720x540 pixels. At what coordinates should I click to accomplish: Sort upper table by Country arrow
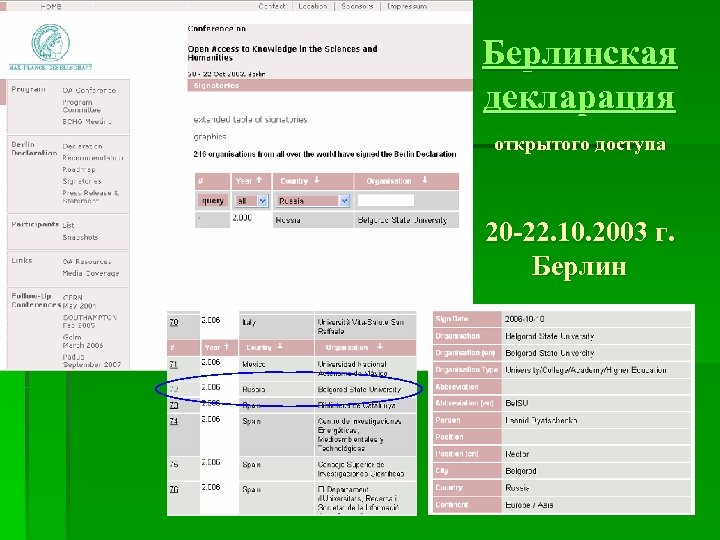[317, 180]
